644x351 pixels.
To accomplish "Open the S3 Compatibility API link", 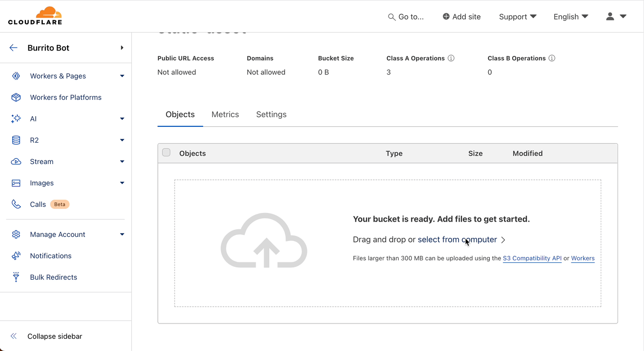I will point(532,258).
